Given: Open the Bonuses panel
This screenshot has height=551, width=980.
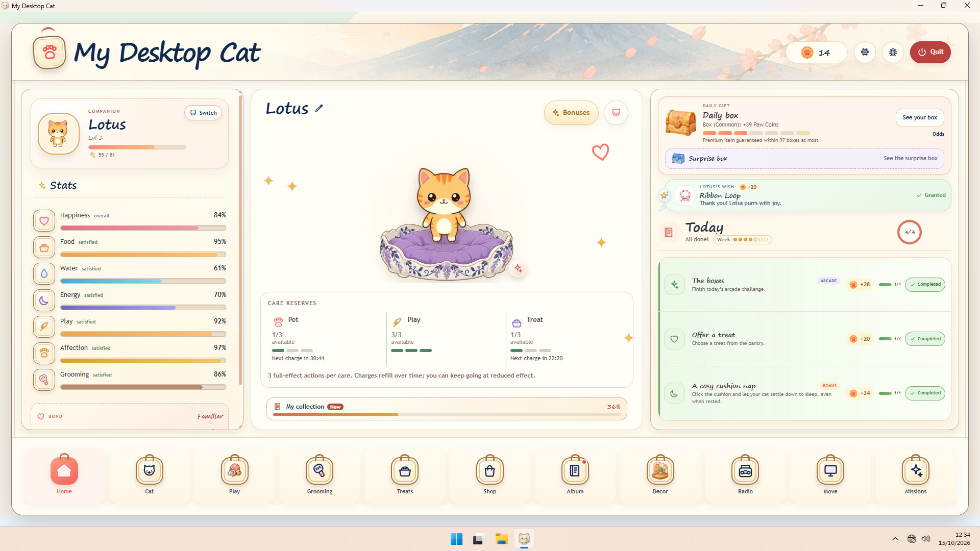Looking at the screenshot, I should 571,112.
